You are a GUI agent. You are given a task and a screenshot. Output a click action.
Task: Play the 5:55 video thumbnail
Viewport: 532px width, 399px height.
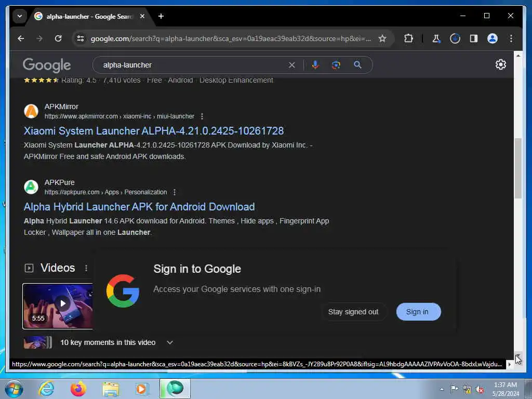coord(58,306)
